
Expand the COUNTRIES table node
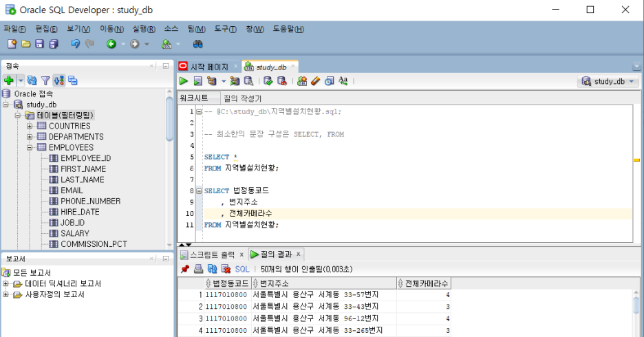tap(30, 126)
